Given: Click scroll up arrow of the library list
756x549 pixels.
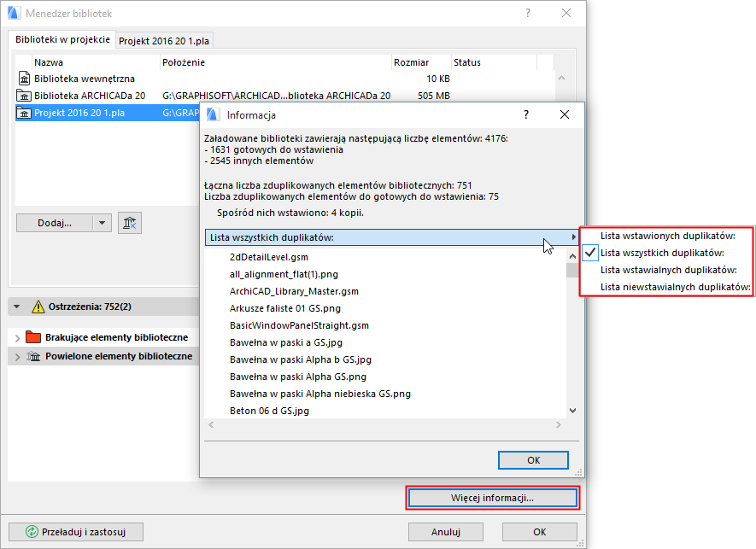Looking at the screenshot, I should coord(561,78).
